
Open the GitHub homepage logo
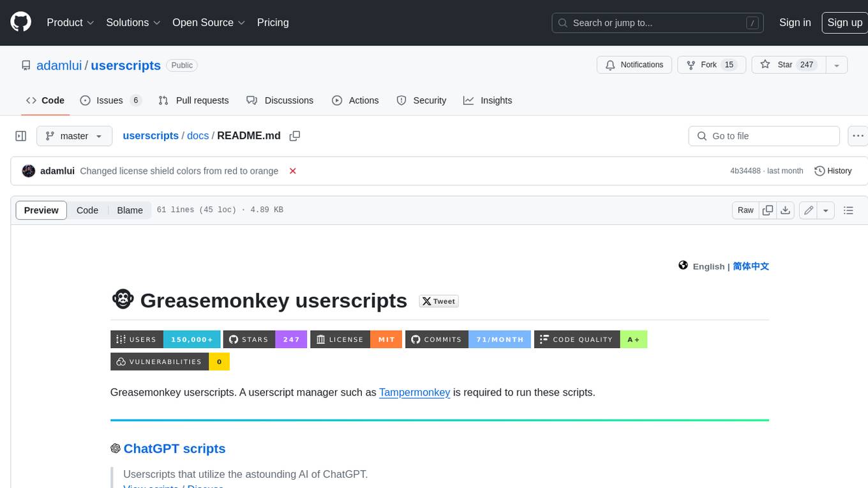20,22
